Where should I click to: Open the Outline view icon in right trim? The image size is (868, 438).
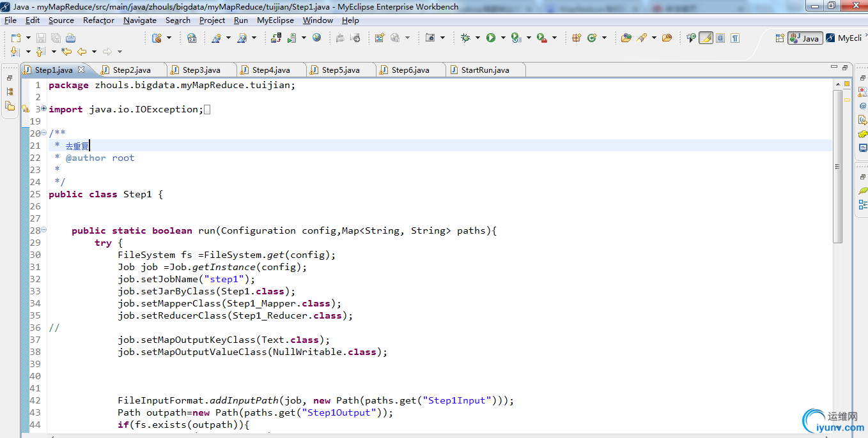click(863, 204)
